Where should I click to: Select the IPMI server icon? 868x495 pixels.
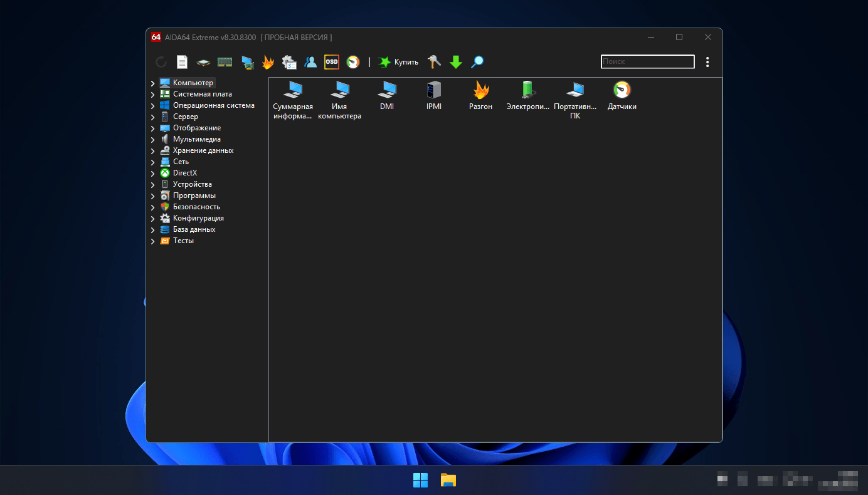pos(434,96)
